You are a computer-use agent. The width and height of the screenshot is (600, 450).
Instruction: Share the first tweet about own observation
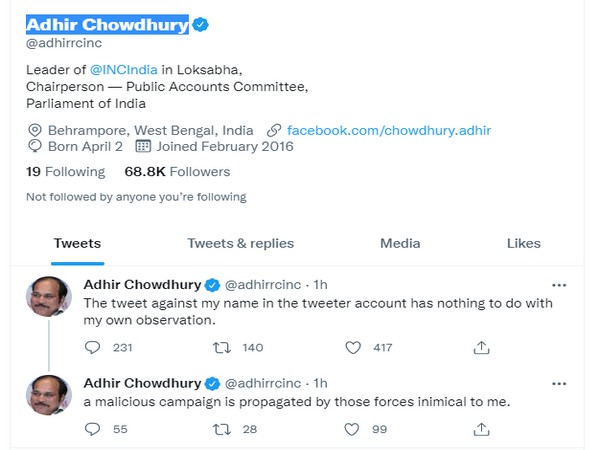pos(482,347)
